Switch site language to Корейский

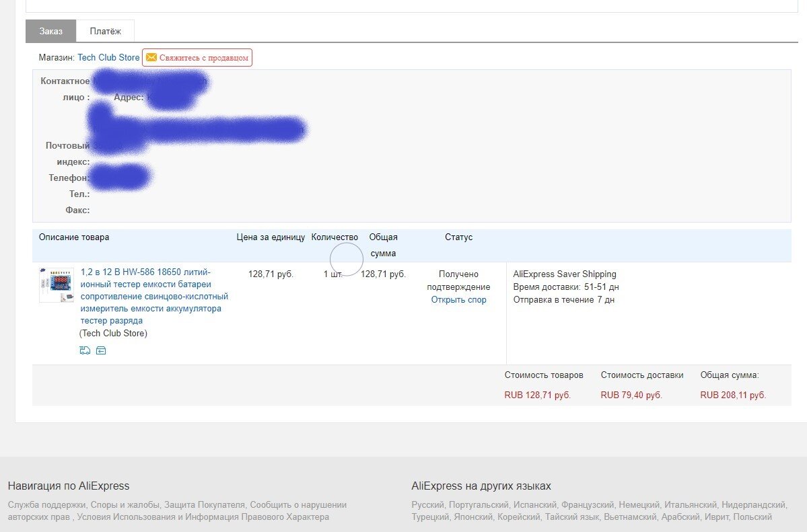tap(519, 517)
